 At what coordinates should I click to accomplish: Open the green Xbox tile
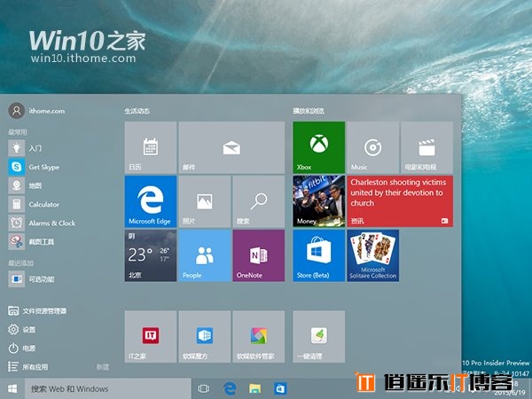[x=319, y=147]
